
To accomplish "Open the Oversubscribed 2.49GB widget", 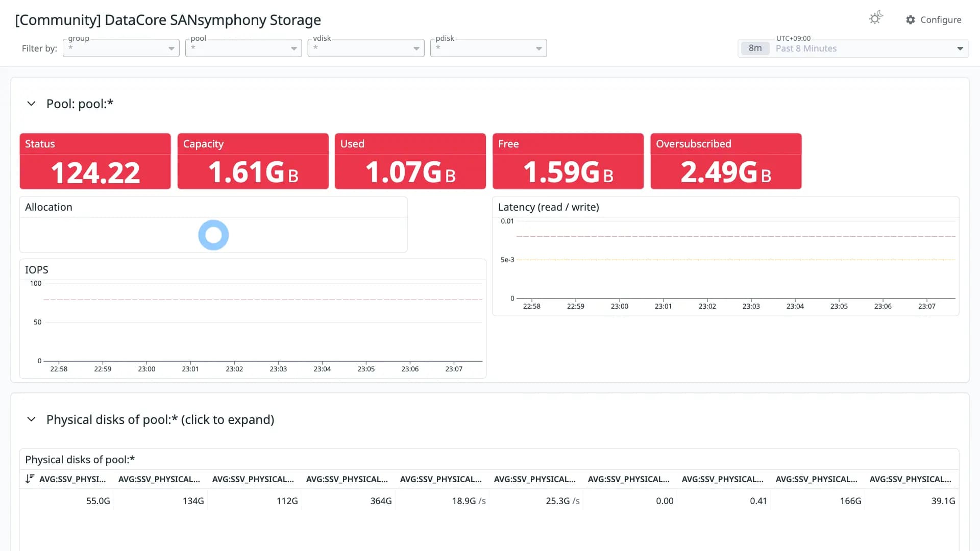I will coord(726,161).
